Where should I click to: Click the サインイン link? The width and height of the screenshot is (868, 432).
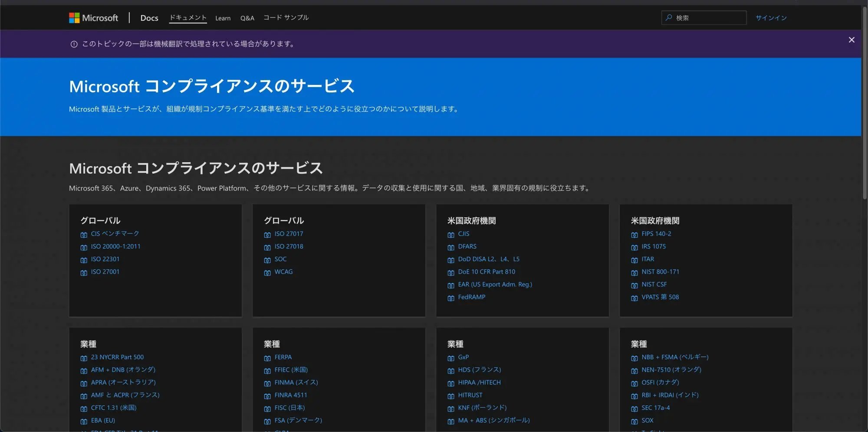point(771,18)
